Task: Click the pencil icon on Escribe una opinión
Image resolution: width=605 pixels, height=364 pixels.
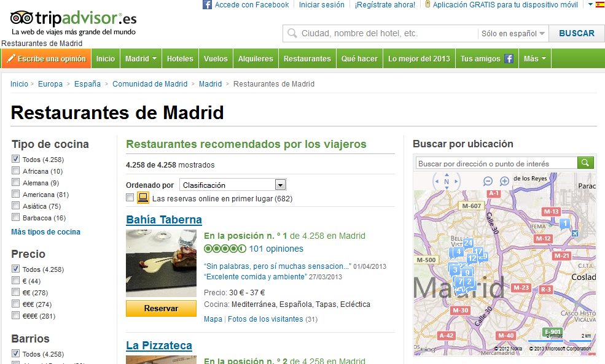Action: pyautogui.click(x=11, y=58)
